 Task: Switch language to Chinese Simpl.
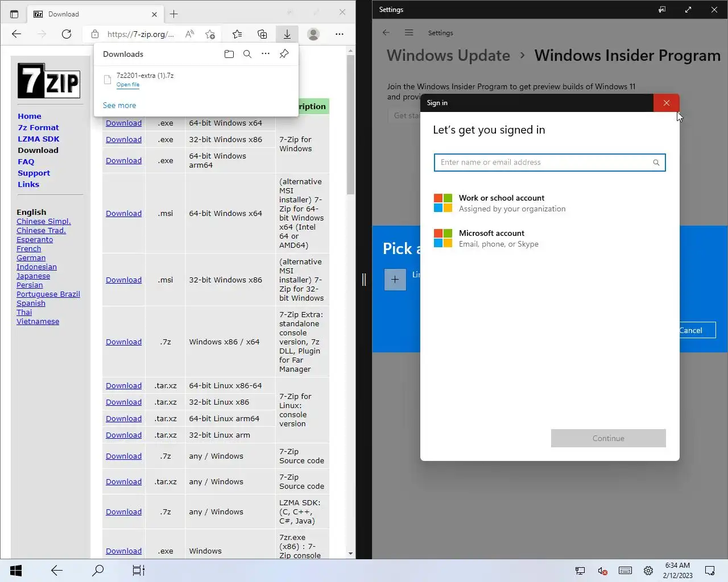(44, 221)
